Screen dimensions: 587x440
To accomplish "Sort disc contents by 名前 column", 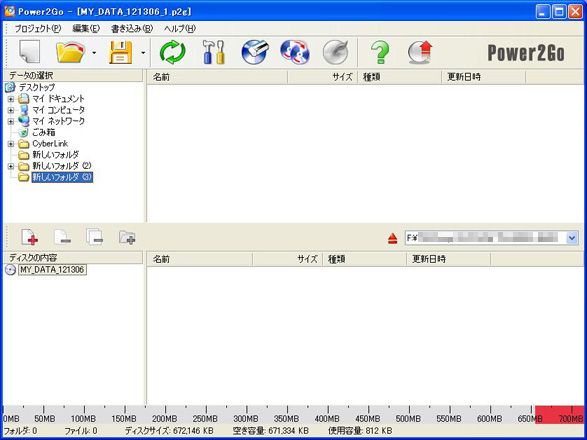I will [200, 259].
